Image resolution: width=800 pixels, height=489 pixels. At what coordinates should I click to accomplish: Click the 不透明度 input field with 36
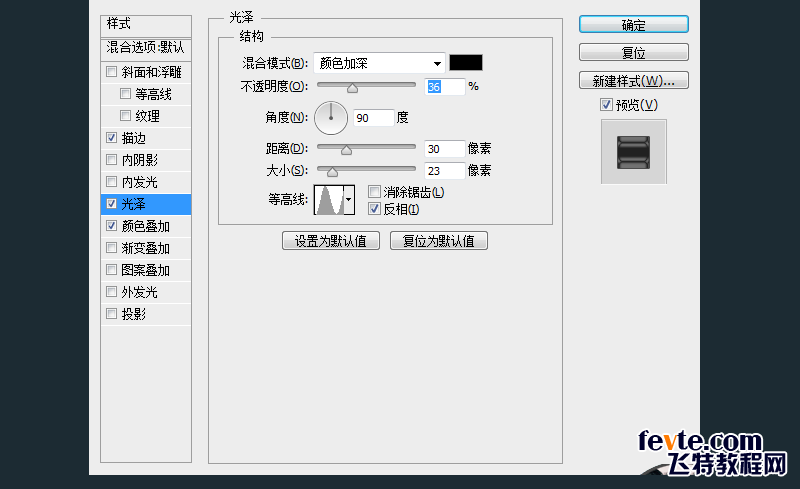click(x=444, y=87)
